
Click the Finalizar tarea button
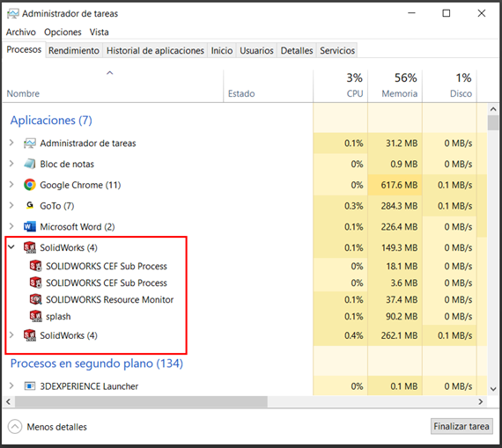pos(461,426)
